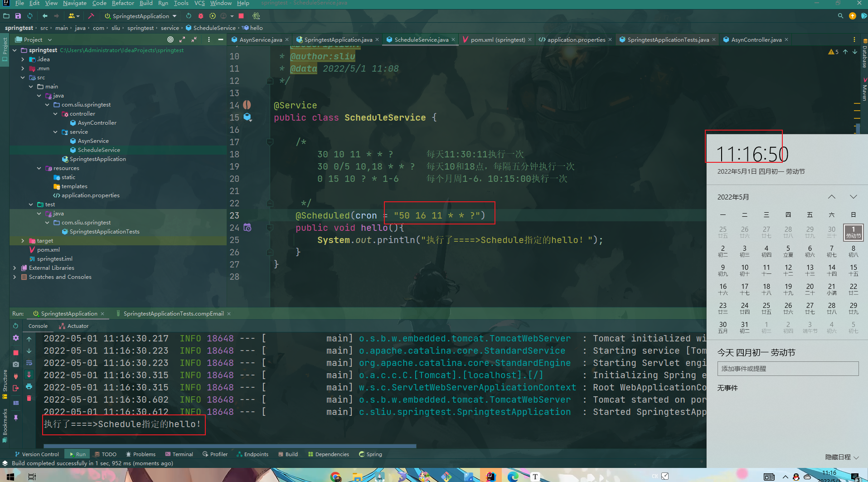Image resolution: width=868 pixels, height=482 pixels.
Task: Launch Chrome from the taskbar
Action: (336, 476)
